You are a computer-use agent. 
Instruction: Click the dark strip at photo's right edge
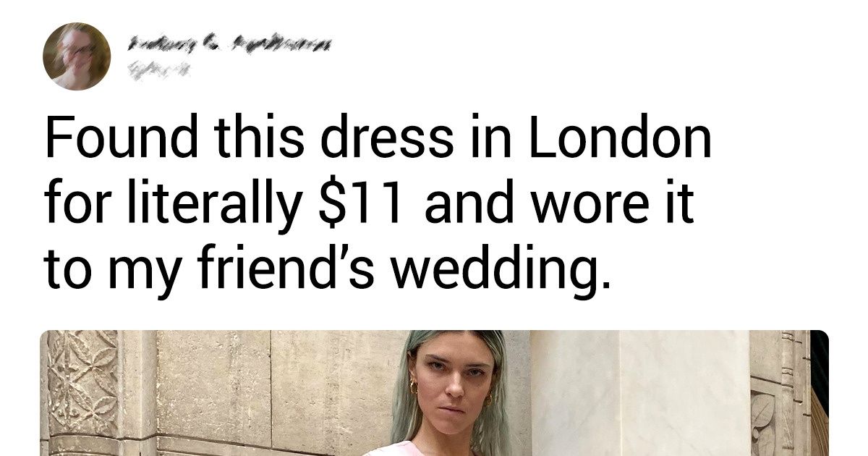coord(820,393)
